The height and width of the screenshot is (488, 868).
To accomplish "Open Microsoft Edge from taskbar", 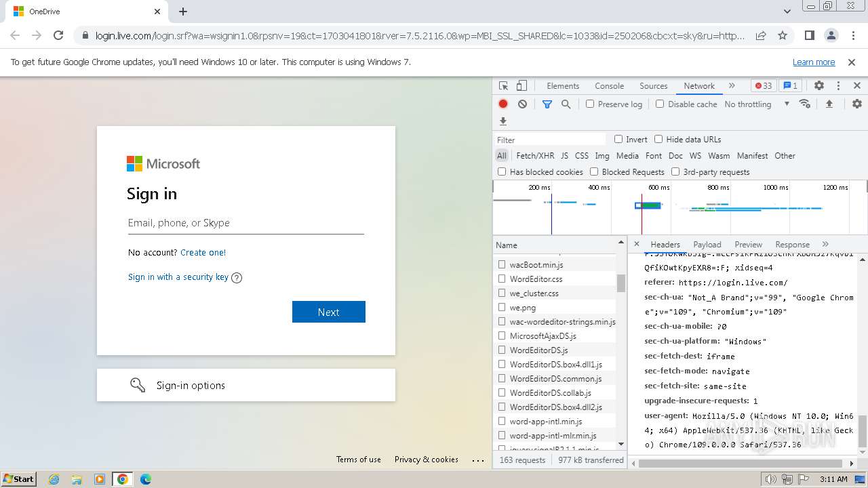I will click(146, 479).
